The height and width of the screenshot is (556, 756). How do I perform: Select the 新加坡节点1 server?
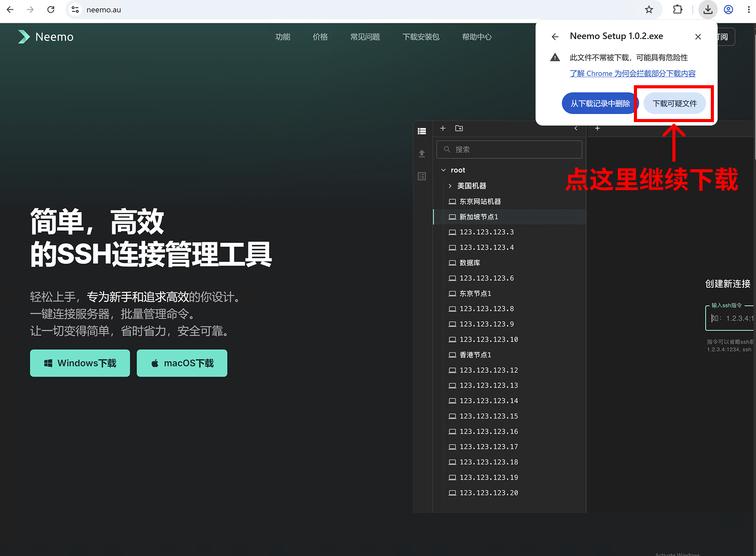[510, 217]
